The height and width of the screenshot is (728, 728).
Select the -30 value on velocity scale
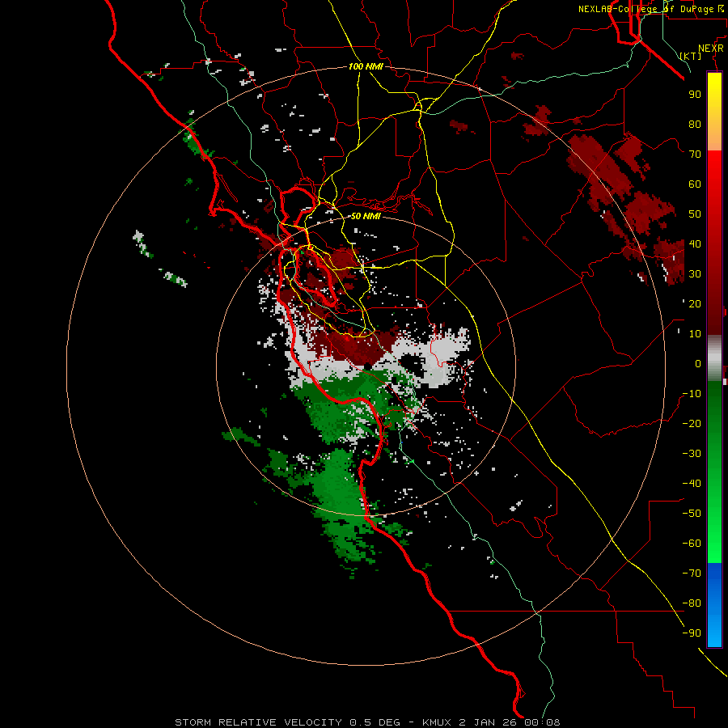[x=692, y=454]
